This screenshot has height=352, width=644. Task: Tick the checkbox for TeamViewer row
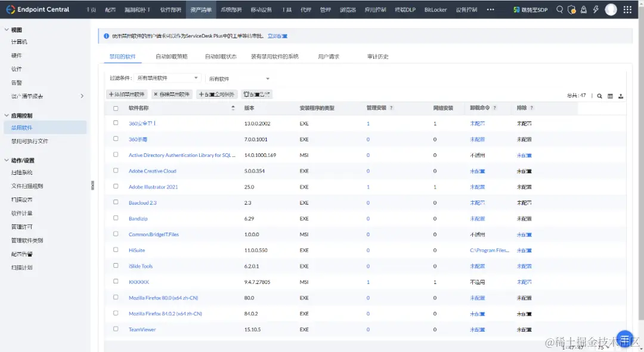116,329
